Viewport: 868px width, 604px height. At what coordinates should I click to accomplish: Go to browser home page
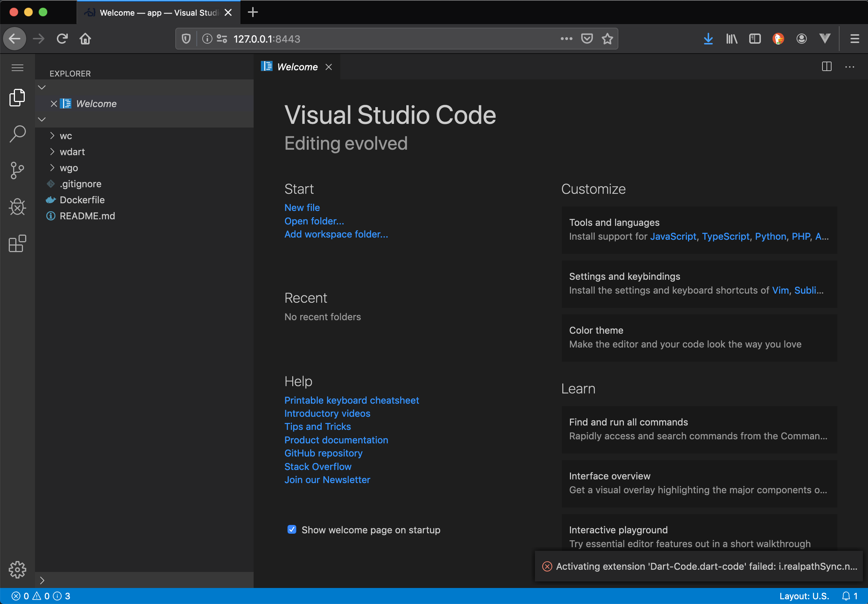(x=85, y=39)
